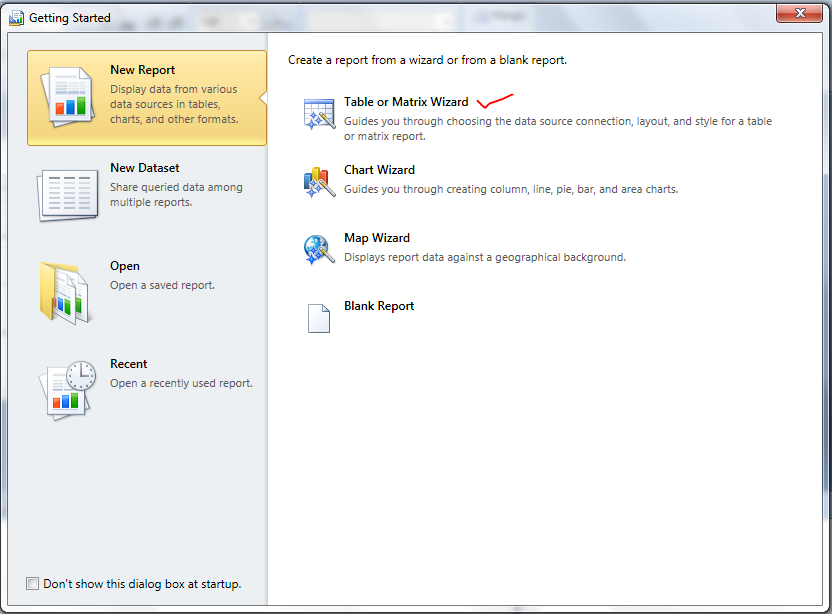Close the Getting Started dialog
The width and height of the screenshot is (832, 614).
(x=800, y=13)
